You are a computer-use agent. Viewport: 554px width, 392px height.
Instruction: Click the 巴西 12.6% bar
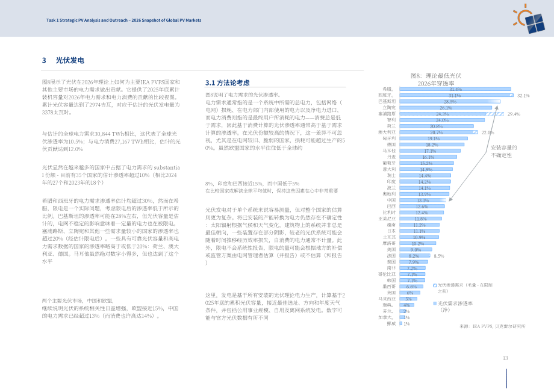[422, 207]
